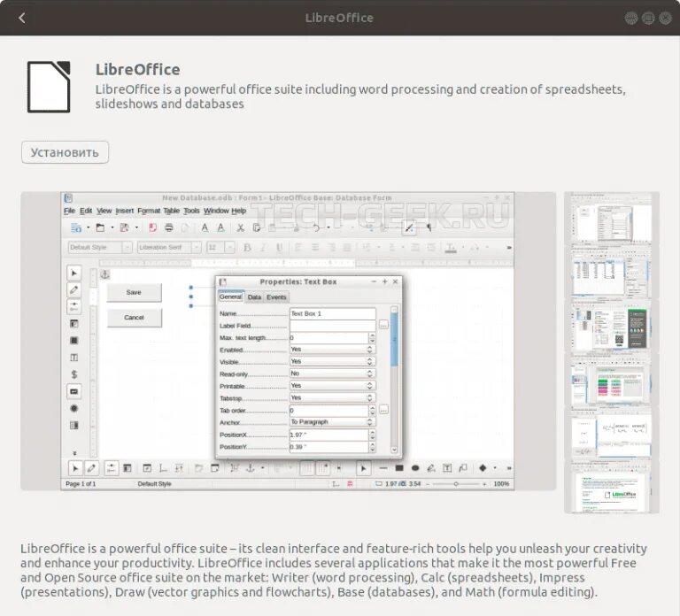
Task: Click the PositionY spinner arrows
Action: coord(372,447)
